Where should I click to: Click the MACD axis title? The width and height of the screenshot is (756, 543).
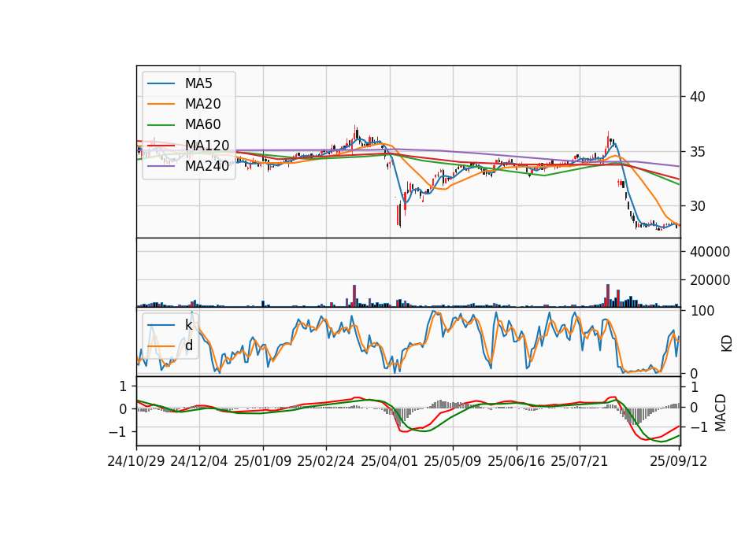point(721,412)
